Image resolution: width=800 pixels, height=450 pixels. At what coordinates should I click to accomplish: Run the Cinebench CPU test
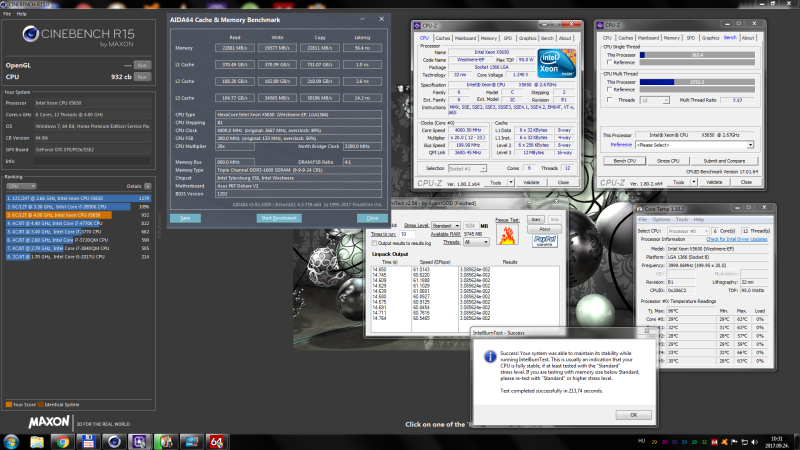click(142, 77)
